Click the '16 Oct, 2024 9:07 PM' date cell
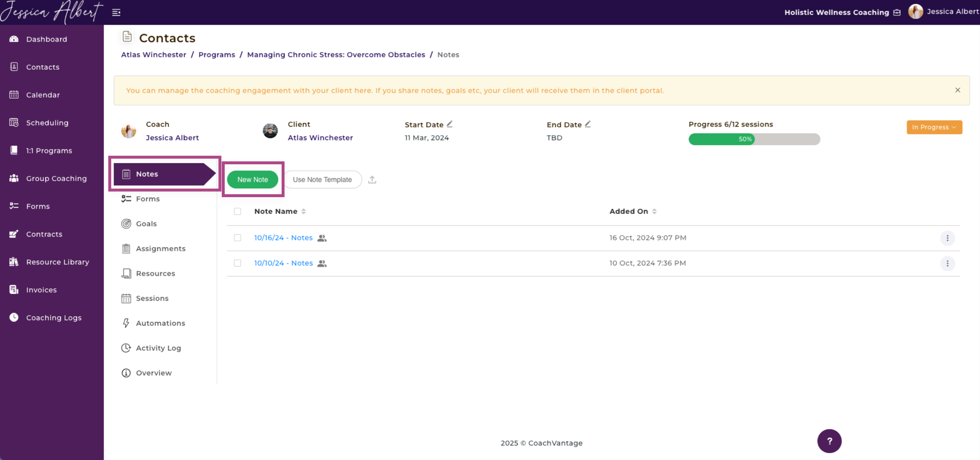Screen dimensions: 980x460 point(648,238)
